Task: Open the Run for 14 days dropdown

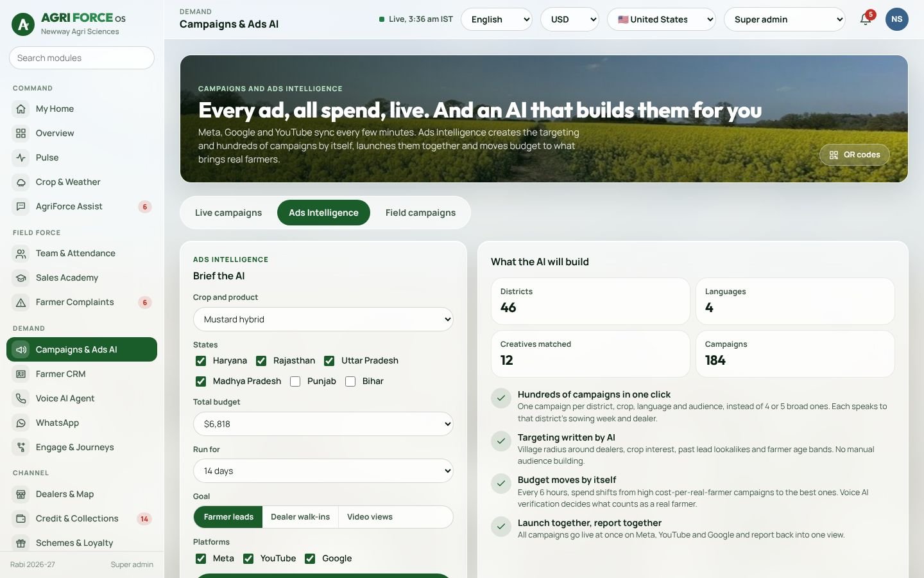Action: coord(323,471)
